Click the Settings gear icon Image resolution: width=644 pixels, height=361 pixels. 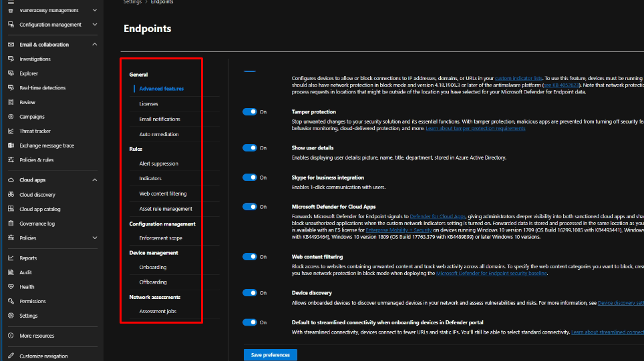pyautogui.click(x=11, y=316)
